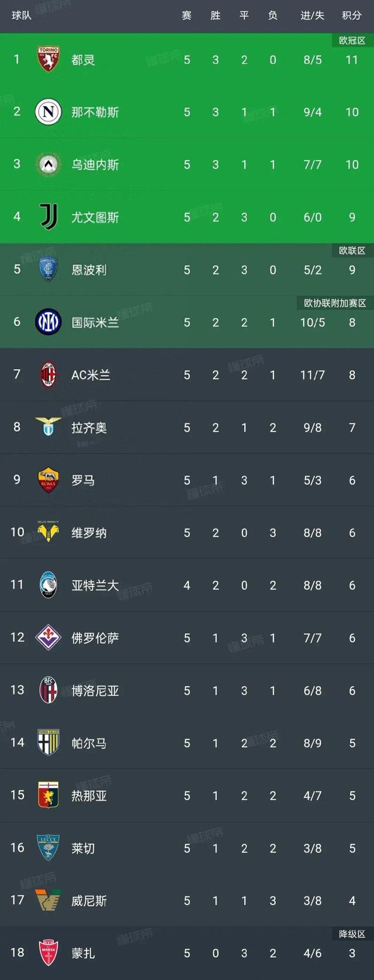
Task: Select the Atalanta club logo
Action: [x=48, y=585]
